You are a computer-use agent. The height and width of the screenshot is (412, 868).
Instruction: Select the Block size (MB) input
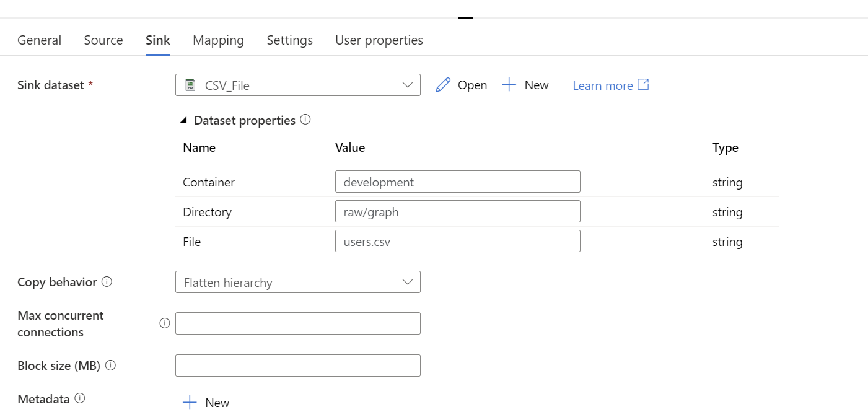[298, 366]
